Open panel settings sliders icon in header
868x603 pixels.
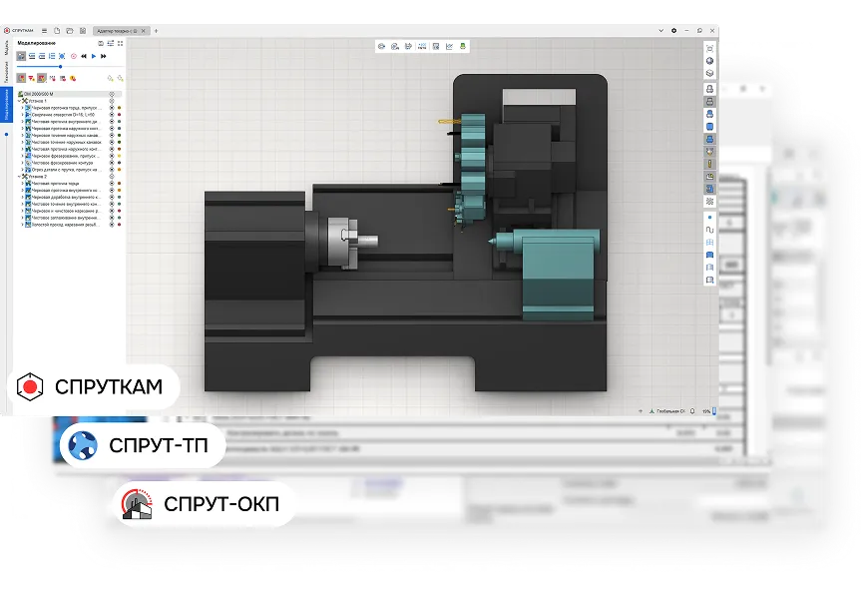click(111, 43)
